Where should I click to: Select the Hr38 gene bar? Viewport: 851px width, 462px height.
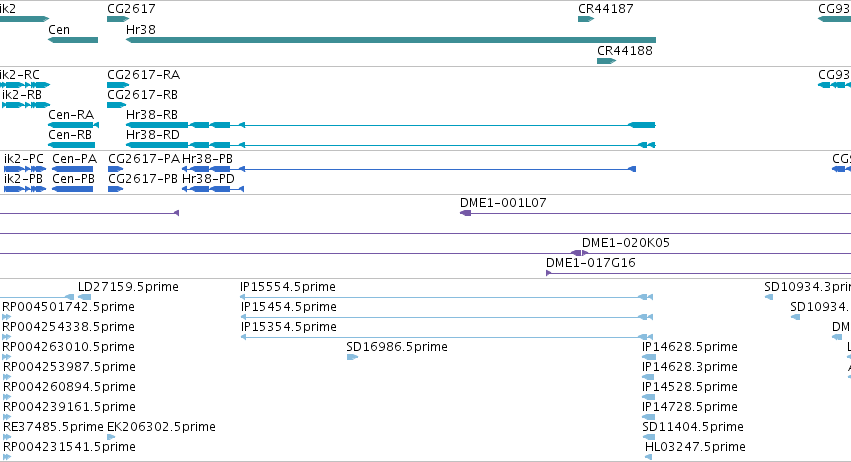pyautogui.click(x=391, y=40)
